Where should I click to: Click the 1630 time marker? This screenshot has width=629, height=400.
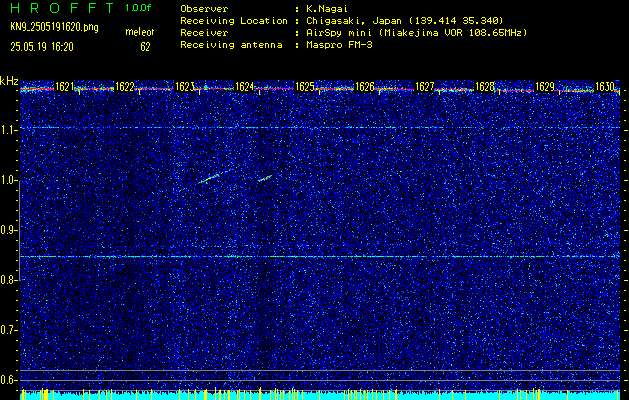[605, 87]
